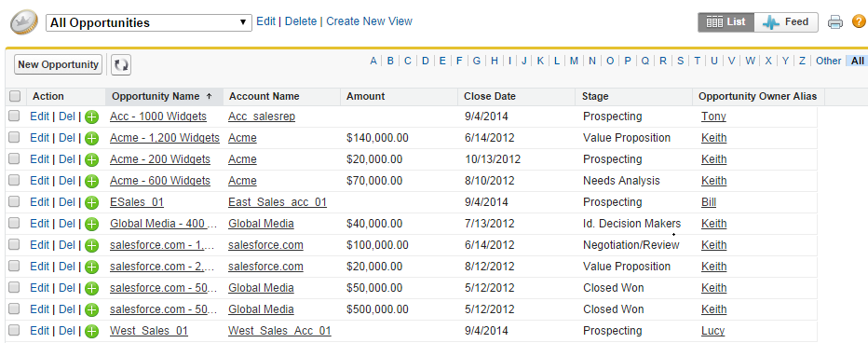Click Edit link next to view dropdown
The height and width of the screenshot is (343, 868).
coord(265,21)
